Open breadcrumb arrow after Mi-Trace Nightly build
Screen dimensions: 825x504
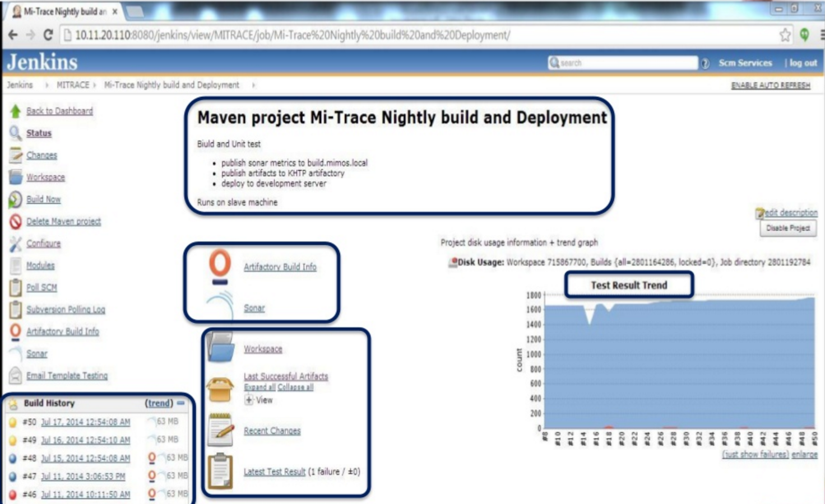click(x=253, y=85)
